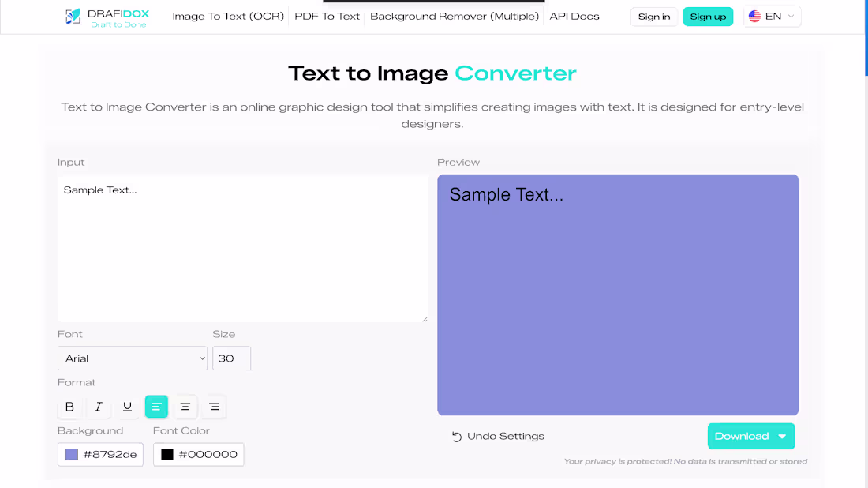The image size is (868, 488).
Task: Switch to Image To Text (OCR)
Action: (228, 16)
